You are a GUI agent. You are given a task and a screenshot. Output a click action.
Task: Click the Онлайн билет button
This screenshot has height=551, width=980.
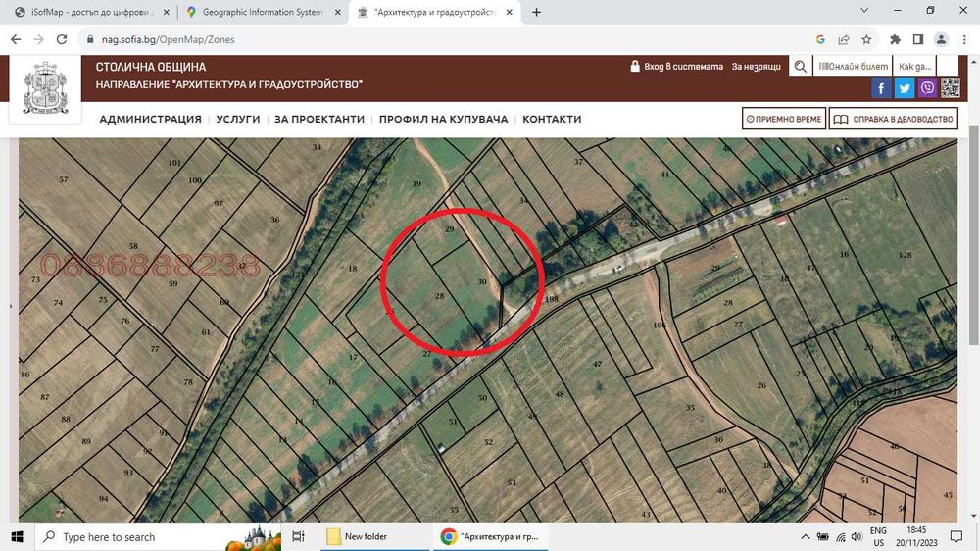point(853,67)
